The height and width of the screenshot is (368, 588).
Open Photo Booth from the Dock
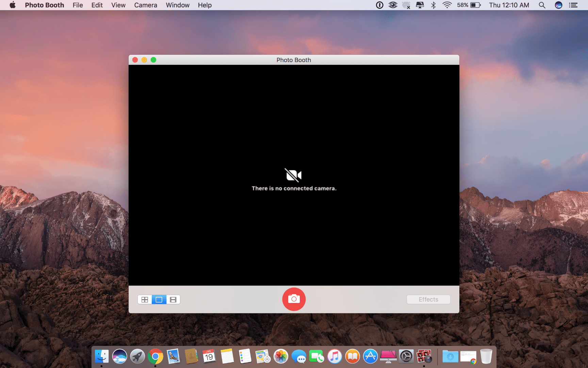point(424,356)
